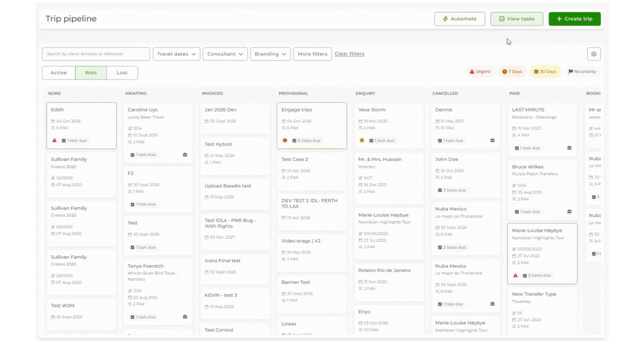Click the briefcase icon on LAST MINUTE card

tap(569, 148)
